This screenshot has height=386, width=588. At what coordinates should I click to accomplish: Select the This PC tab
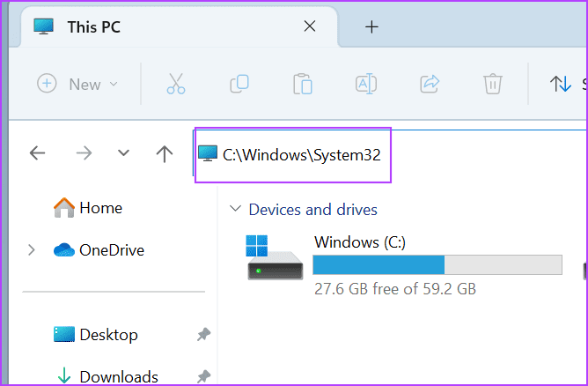click(180, 27)
